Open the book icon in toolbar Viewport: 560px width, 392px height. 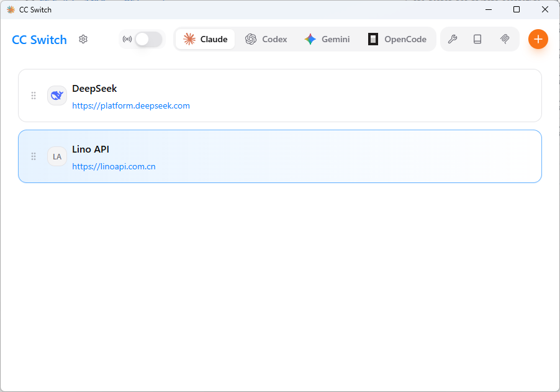pyautogui.click(x=477, y=39)
